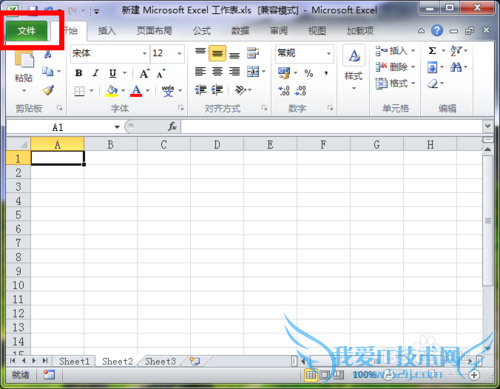This screenshot has height=389, width=500.
Task: Open Excel help question mark
Action: click(x=437, y=31)
